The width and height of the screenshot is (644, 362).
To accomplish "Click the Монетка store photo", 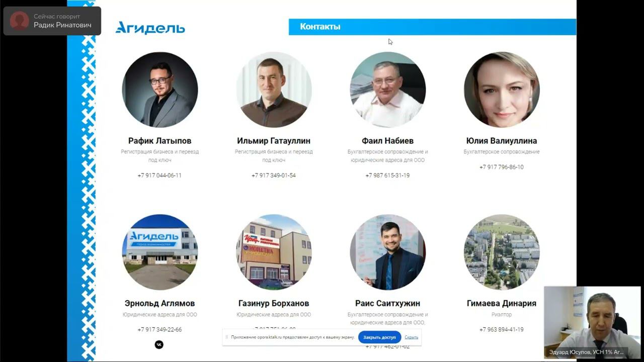I will point(274,252).
